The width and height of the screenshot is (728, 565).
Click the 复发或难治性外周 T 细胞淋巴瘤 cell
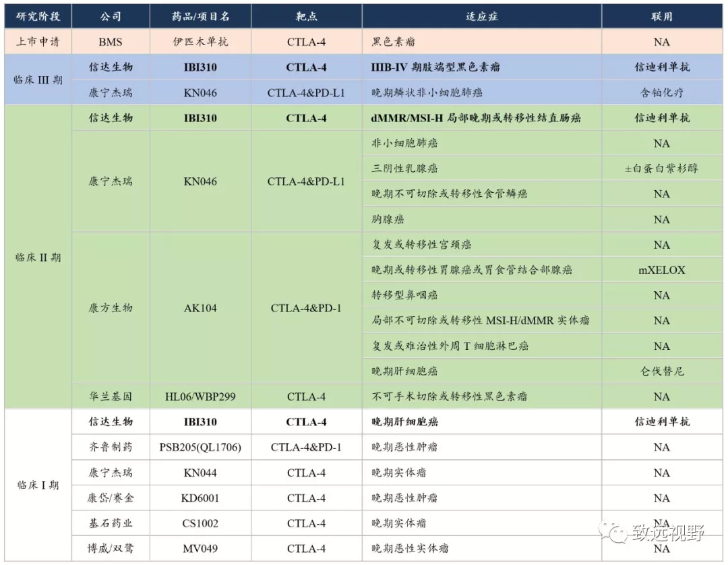coord(482,346)
